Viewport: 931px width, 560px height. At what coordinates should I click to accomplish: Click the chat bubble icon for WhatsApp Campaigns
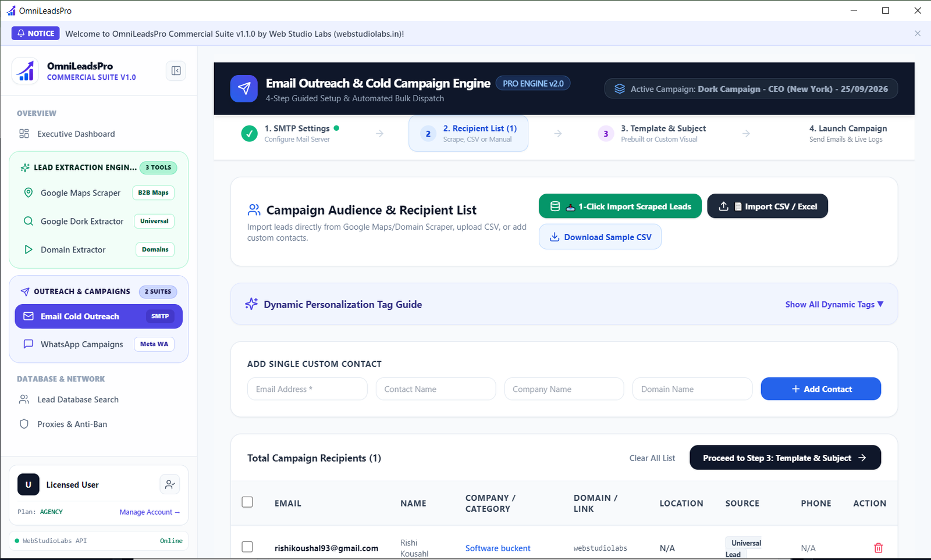coord(28,344)
